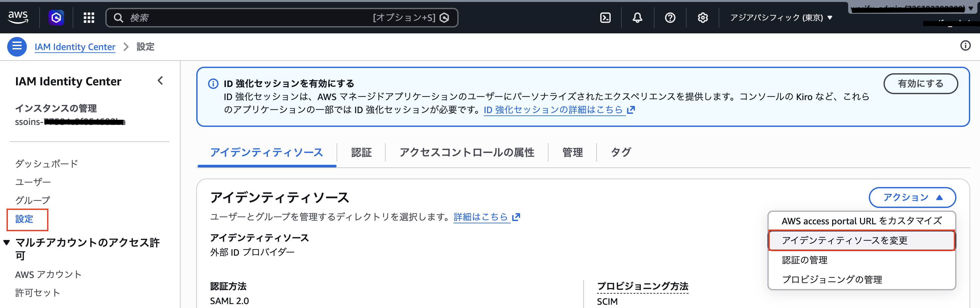
Task: Open external link icon beside 詳細はこちら
Action: [516, 217]
